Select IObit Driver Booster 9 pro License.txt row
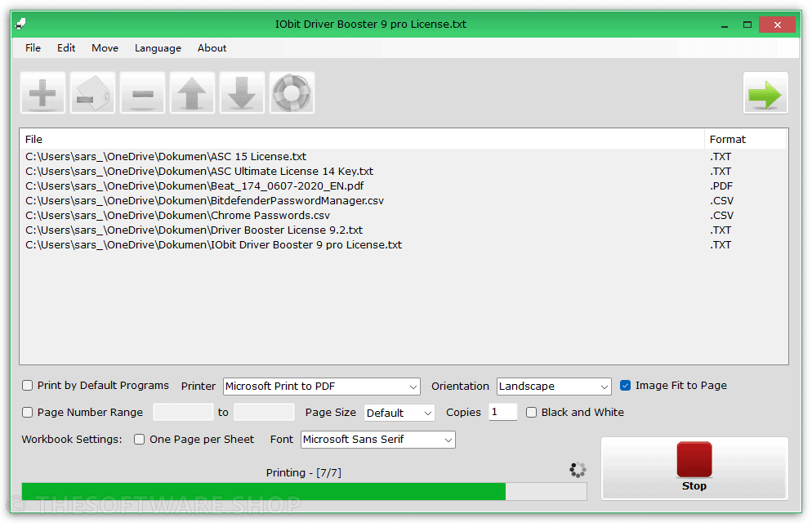The height and width of the screenshot is (523, 812). (404, 245)
